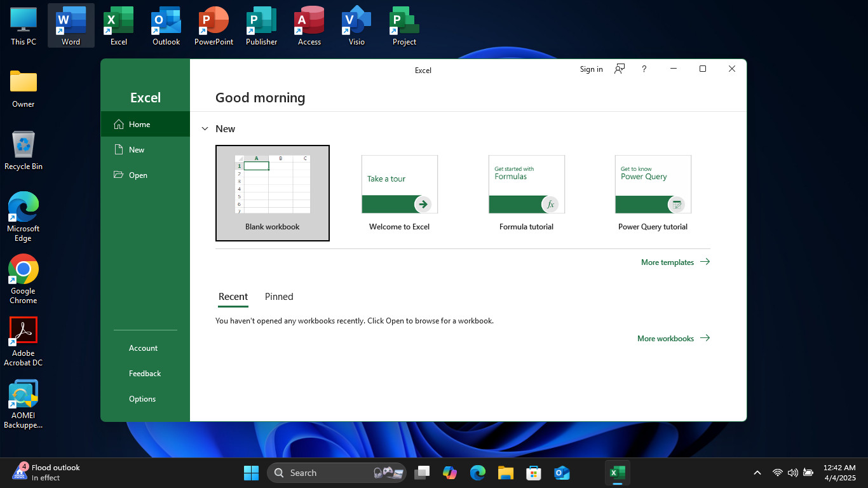Show hidden system tray icons
The height and width of the screenshot is (488, 868).
pos(757,473)
